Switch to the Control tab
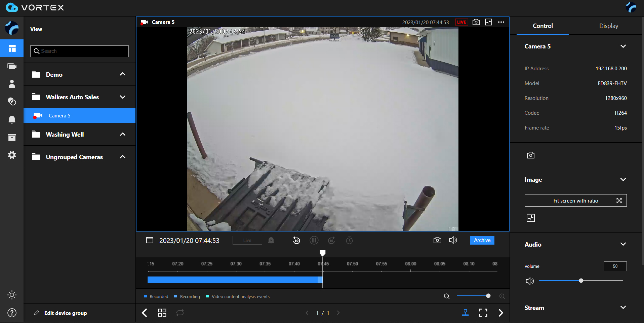Screen dimensions: 644x323 (542, 26)
